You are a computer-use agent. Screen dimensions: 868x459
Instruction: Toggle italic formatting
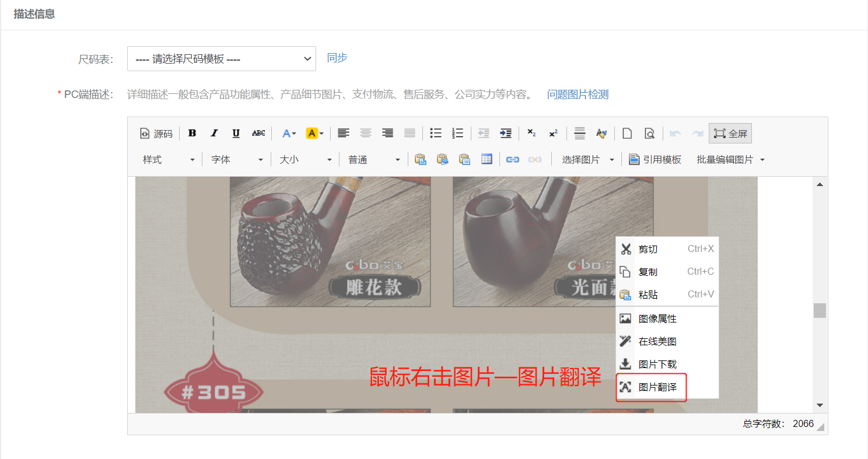[x=214, y=134]
